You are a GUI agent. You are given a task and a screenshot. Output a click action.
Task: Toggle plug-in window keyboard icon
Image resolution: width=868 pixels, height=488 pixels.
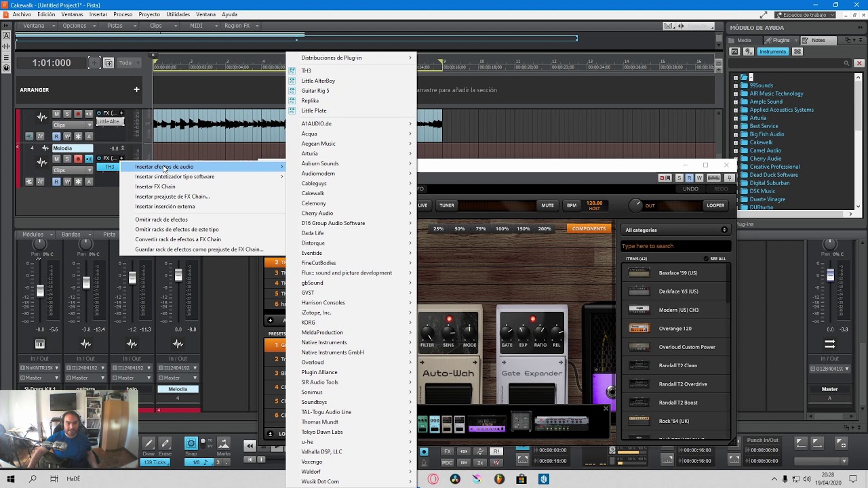click(713, 178)
